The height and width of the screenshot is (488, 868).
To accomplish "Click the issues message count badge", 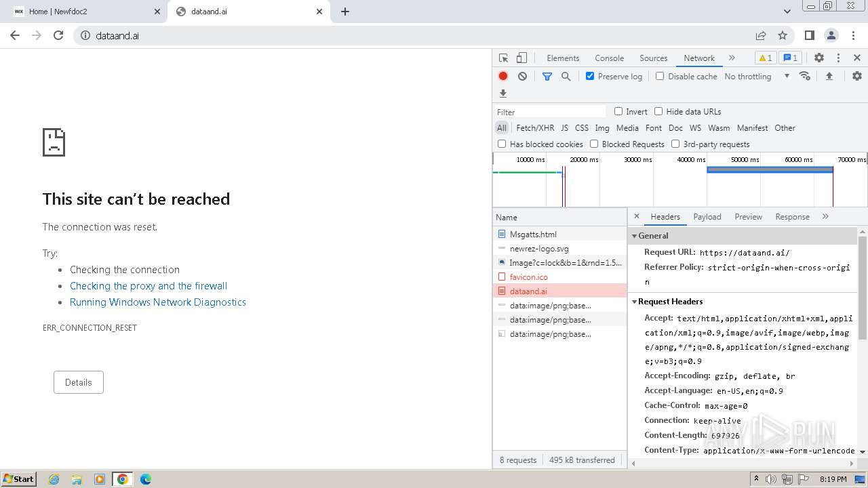I will (789, 58).
